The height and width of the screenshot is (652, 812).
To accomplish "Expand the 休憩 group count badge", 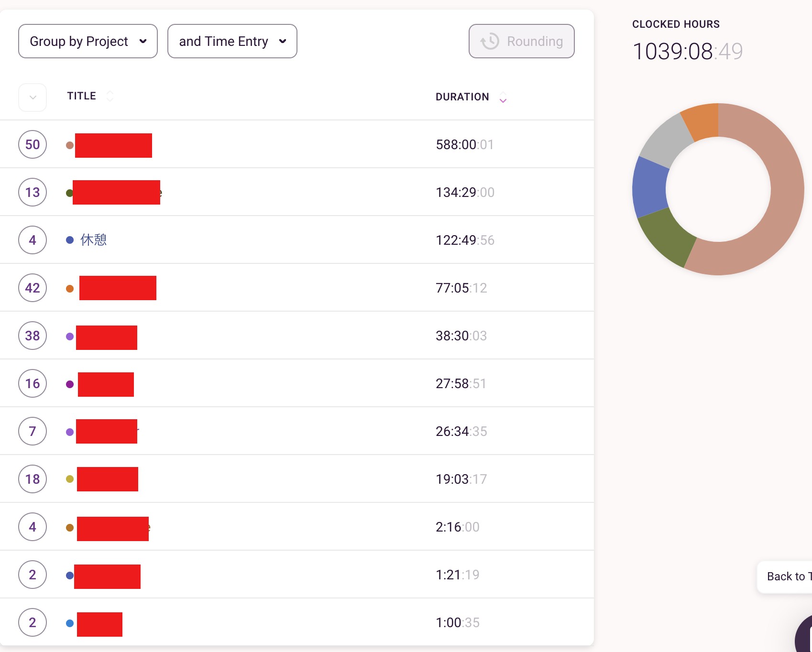I will [x=33, y=240].
